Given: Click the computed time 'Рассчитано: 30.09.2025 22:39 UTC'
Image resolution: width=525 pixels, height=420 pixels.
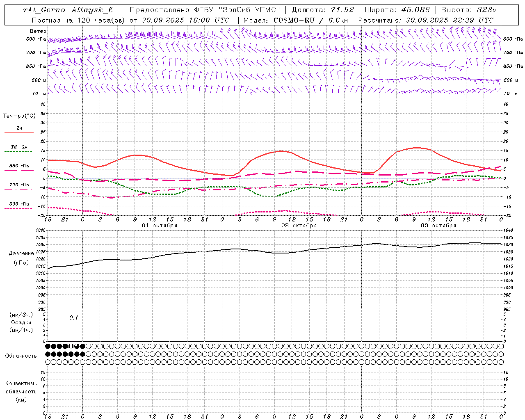Looking at the screenshot, I should [x=426, y=20].
